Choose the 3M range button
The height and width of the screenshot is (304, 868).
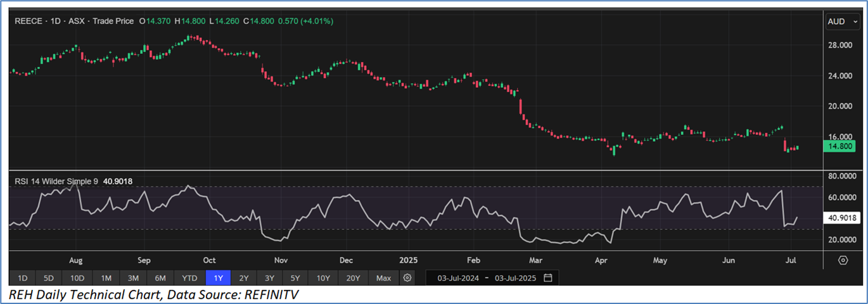(133, 278)
